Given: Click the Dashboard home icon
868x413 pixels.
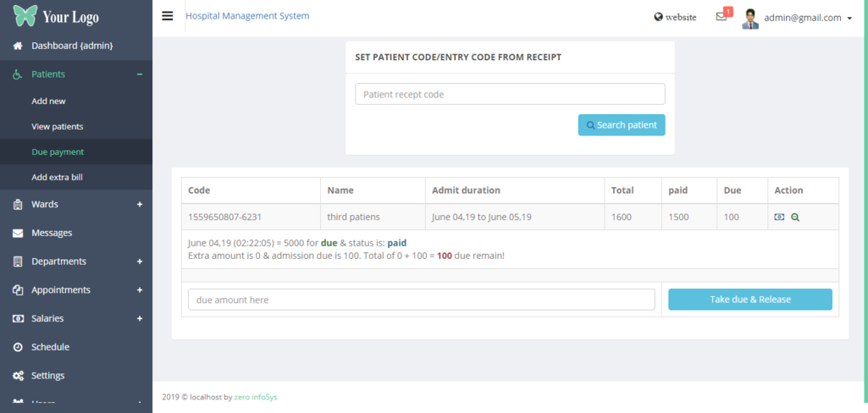Looking at the screenshot, I should pyautogui.click(x=18, y=46).
